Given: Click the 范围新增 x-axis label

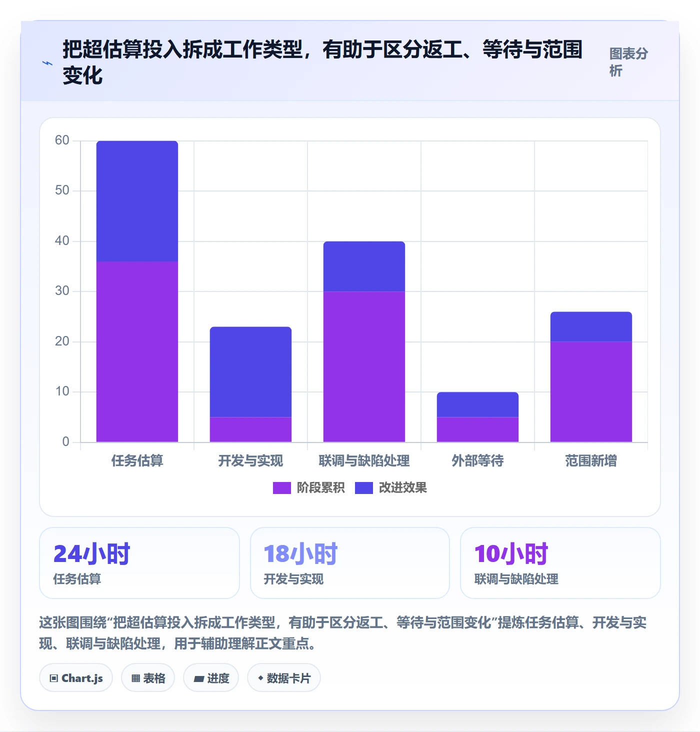Looking at the screenshot, I should (591, 460).
